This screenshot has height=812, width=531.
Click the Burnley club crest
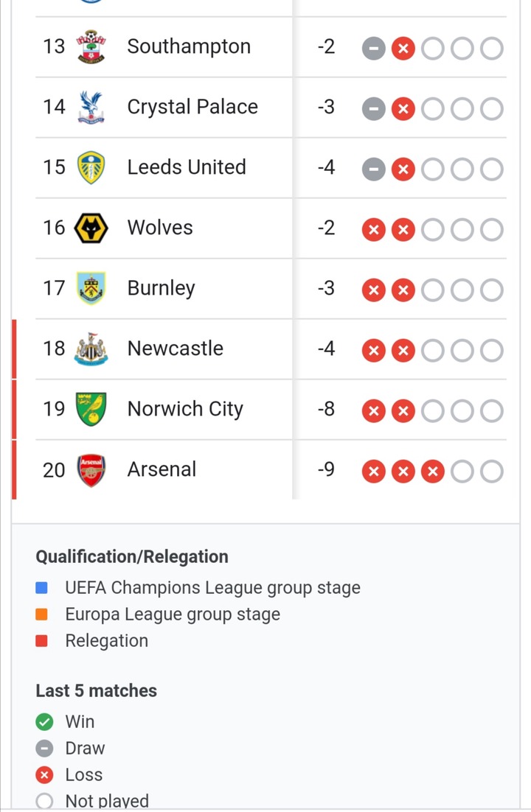point(91,288)
